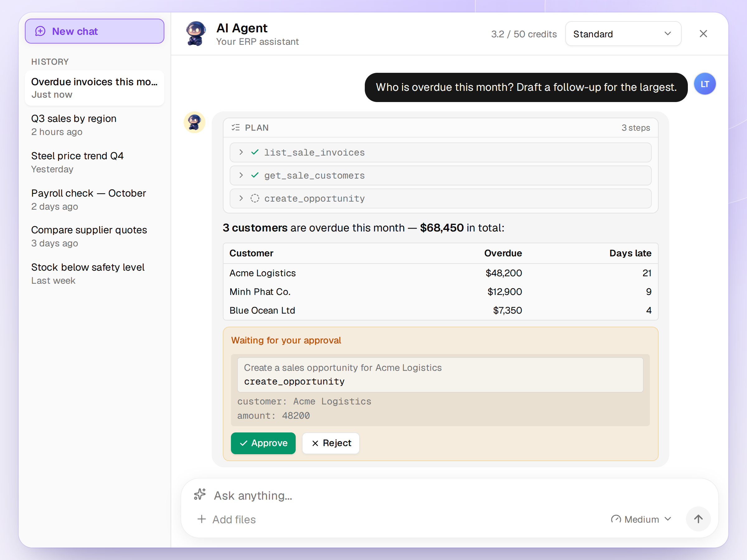Reject the create_opportunity action
The image size is (747, 560).
[x=331, y=443]
